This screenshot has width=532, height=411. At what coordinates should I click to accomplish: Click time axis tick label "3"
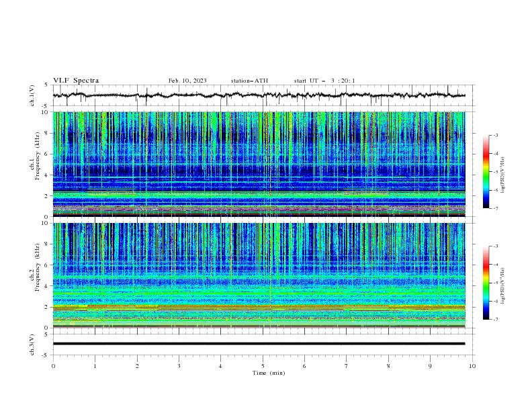(179, 366)
